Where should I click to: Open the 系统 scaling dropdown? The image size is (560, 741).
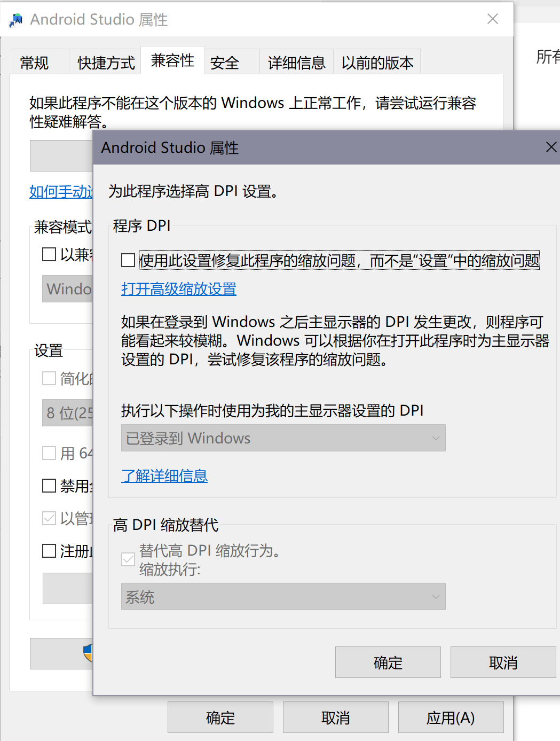(283, 597)
